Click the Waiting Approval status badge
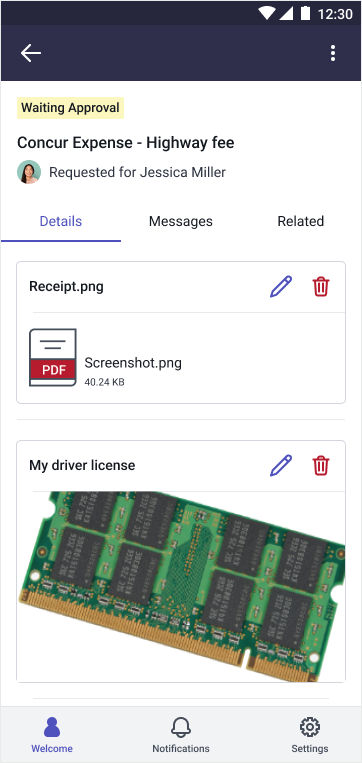This screenshot has height=763, width=362. point(71,108)
